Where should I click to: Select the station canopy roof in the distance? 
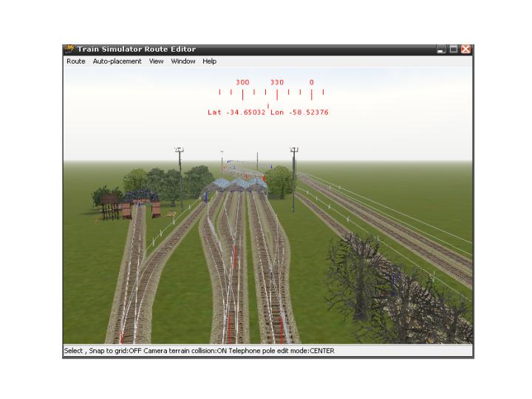(x=238, y=183)
